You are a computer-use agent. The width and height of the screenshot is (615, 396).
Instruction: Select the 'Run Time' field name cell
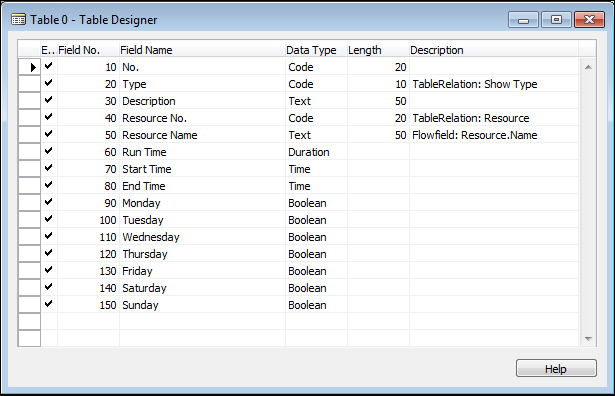[x=202, y=152]
